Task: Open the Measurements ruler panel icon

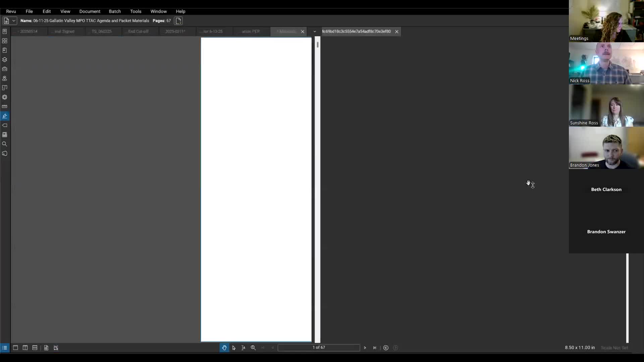Action: click(5, 107)
